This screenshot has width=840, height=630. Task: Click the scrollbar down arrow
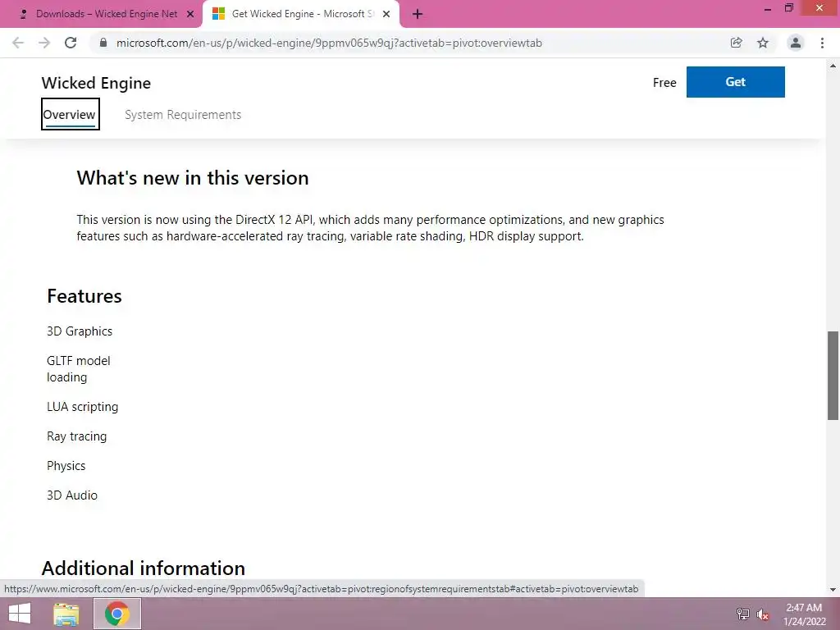tap(833, 590)
